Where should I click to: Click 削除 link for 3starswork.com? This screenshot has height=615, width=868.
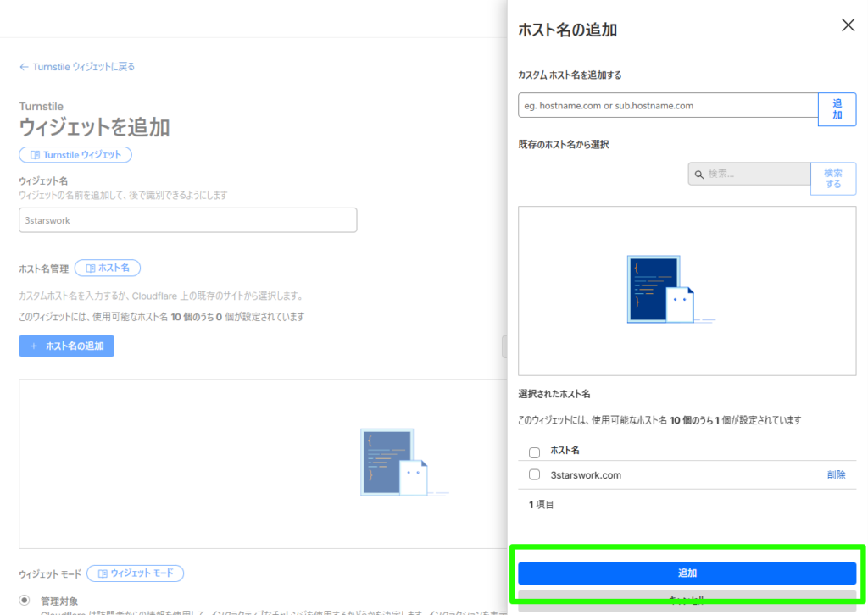pos(836,475)
